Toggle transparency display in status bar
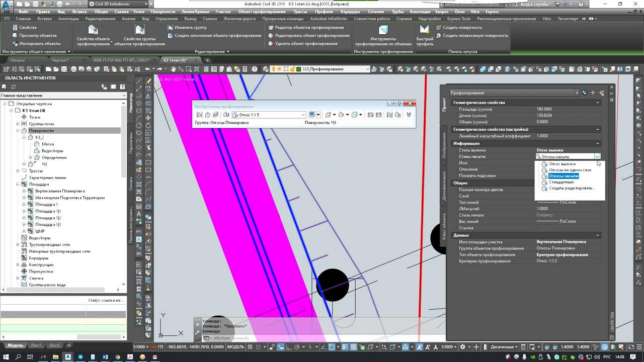 354,347
